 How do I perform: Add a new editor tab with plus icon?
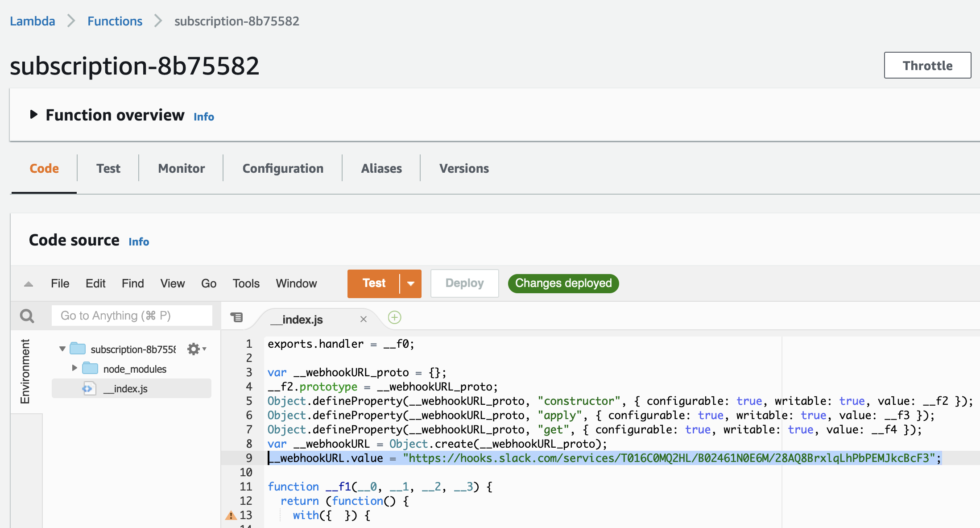click(395, 317)
